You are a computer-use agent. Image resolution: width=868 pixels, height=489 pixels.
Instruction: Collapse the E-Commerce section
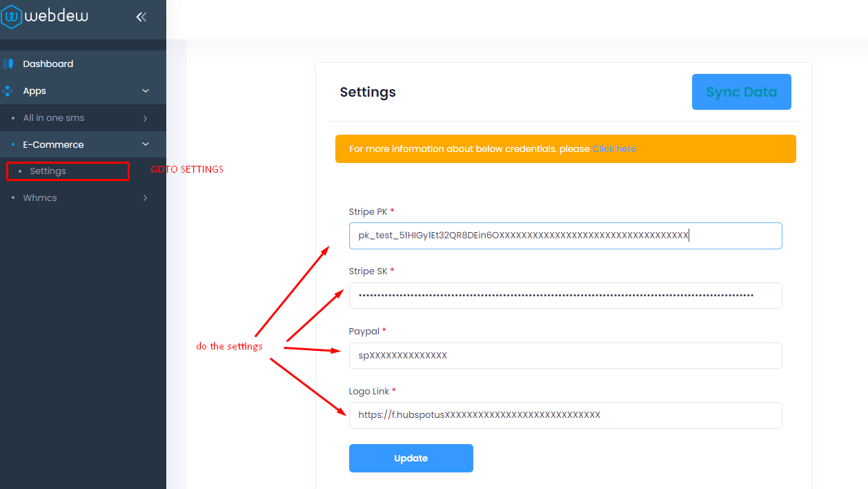click(x=145, y=144)
